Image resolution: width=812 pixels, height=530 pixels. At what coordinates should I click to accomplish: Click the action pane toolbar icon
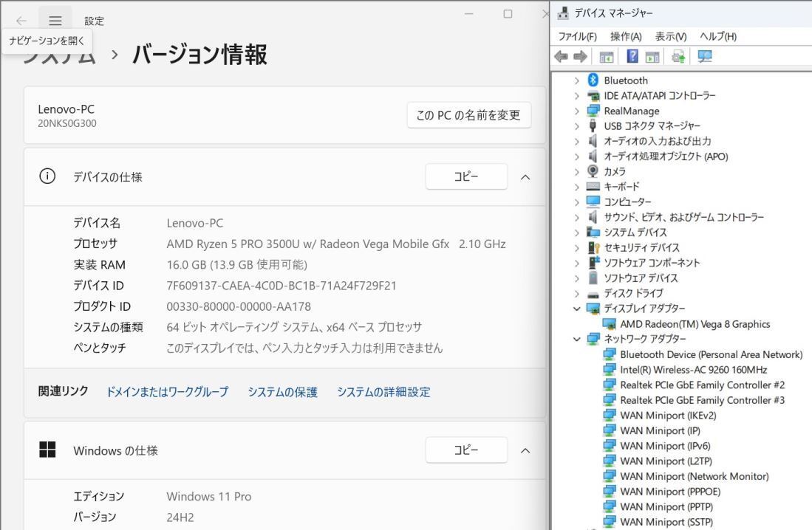tap(652, 56)
